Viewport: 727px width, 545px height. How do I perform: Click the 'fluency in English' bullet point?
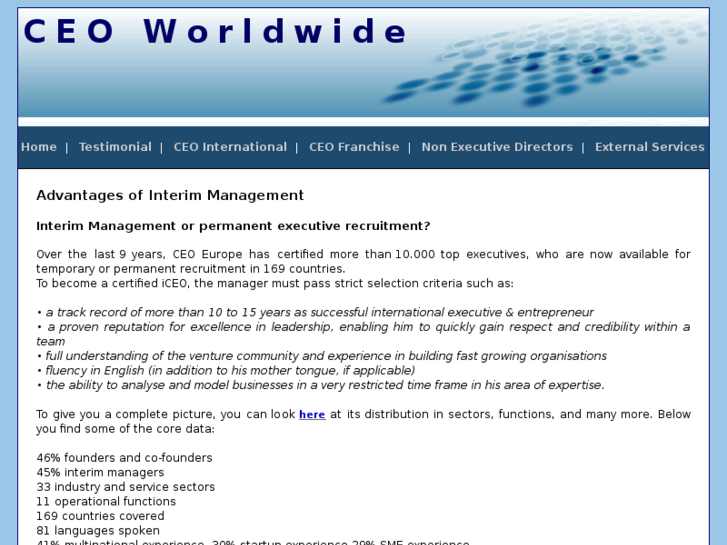[x=226, y=371]
